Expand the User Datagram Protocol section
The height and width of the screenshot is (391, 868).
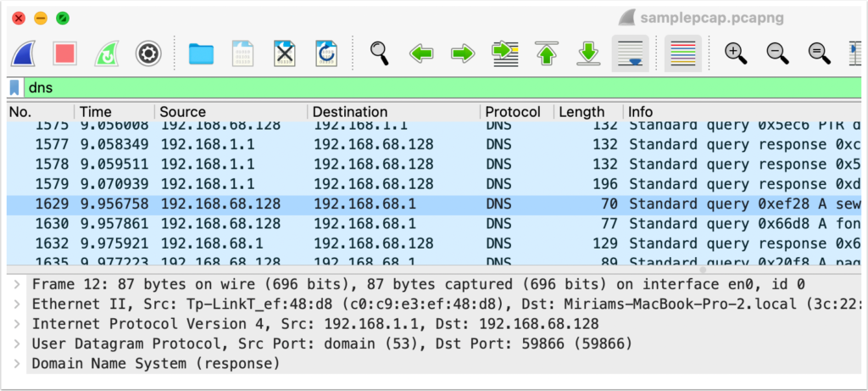(18, 344)
